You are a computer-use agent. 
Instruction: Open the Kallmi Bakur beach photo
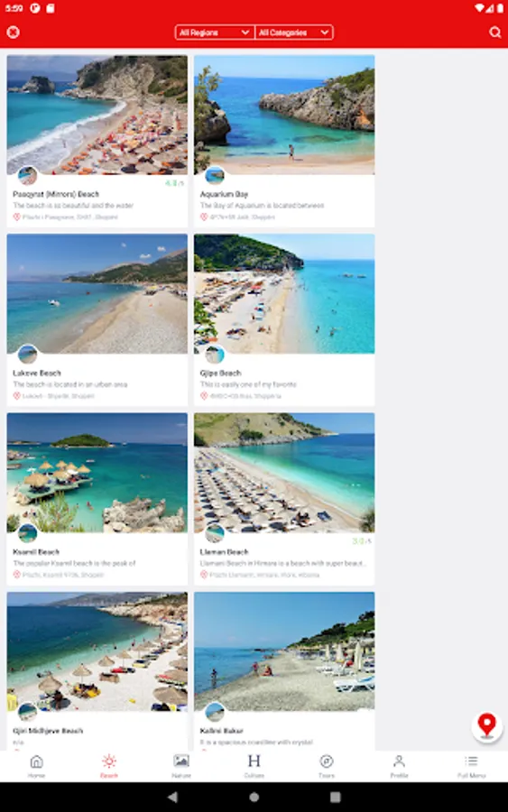(x=284, y=651)
